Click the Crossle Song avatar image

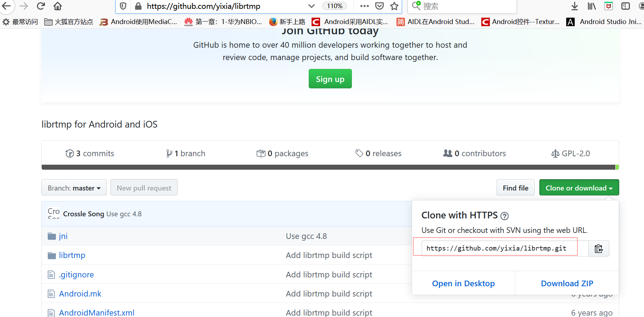click(x=54, y=213)
